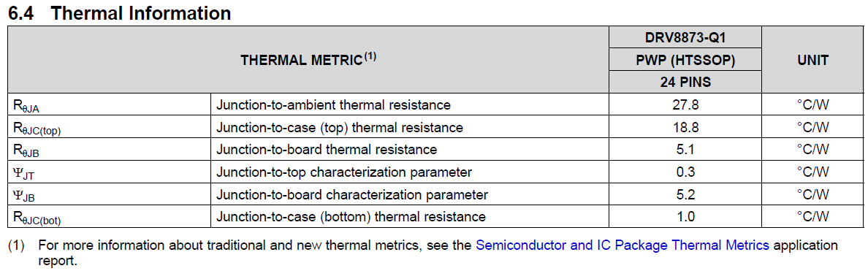
Task: Click the 6.4 Thermal Information heading
Action: tap(120, 13)
